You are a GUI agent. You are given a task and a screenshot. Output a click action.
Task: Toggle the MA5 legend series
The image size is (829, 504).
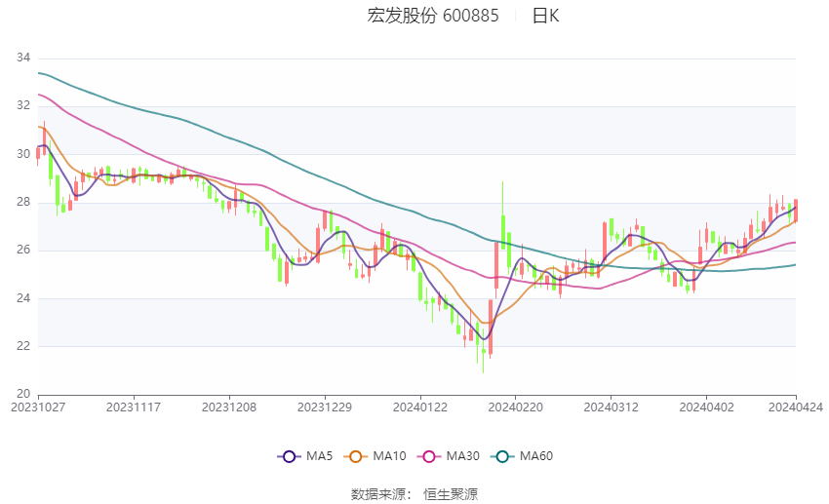[x=305, y=456]
